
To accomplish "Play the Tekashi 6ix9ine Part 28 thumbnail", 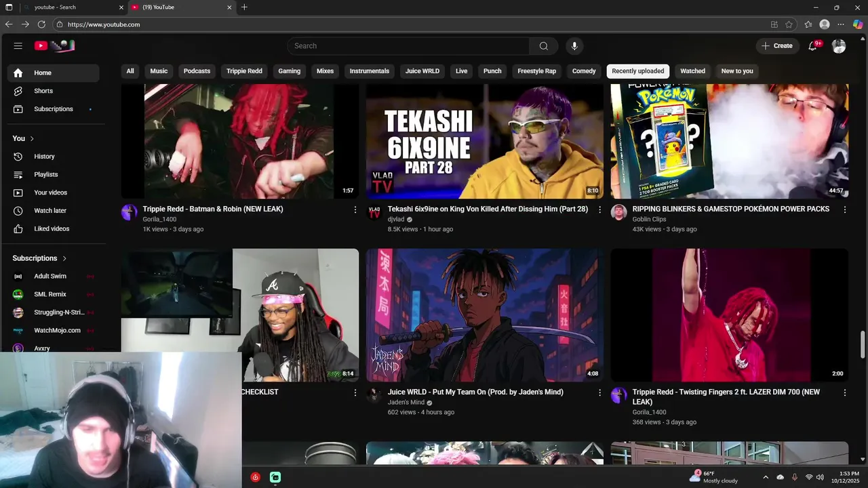I will [485, 141].
